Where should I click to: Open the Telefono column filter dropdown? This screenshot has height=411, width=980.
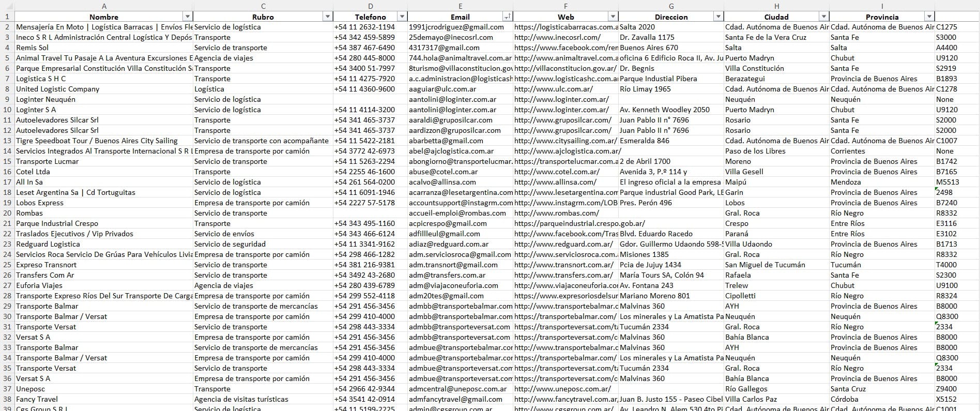tap(402, 17)
